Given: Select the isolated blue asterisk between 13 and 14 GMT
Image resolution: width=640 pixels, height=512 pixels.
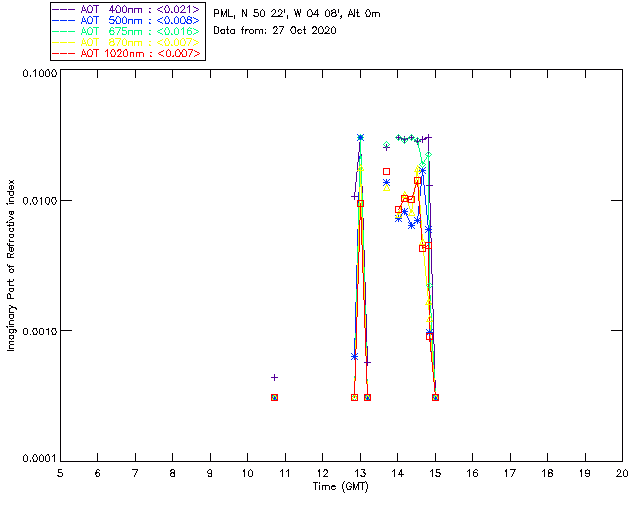Looking at the screenshot, I should pos(386,183).
